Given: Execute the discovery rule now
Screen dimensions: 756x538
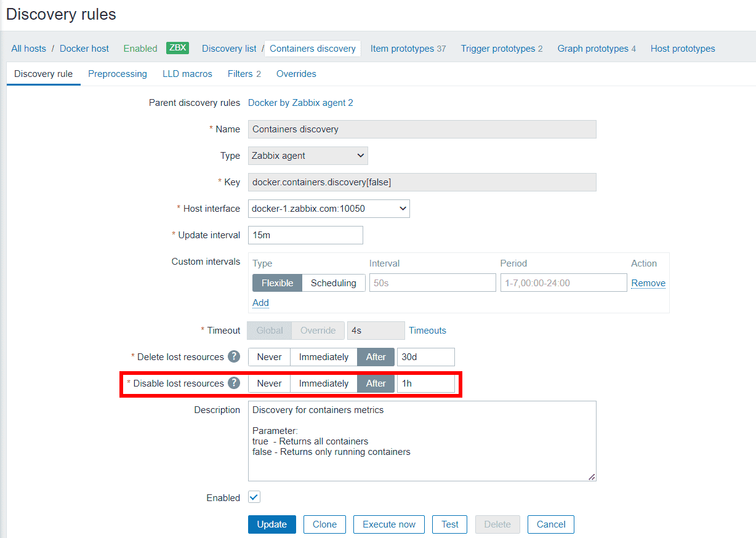Looking at the screenshot, I should point(388,524).
